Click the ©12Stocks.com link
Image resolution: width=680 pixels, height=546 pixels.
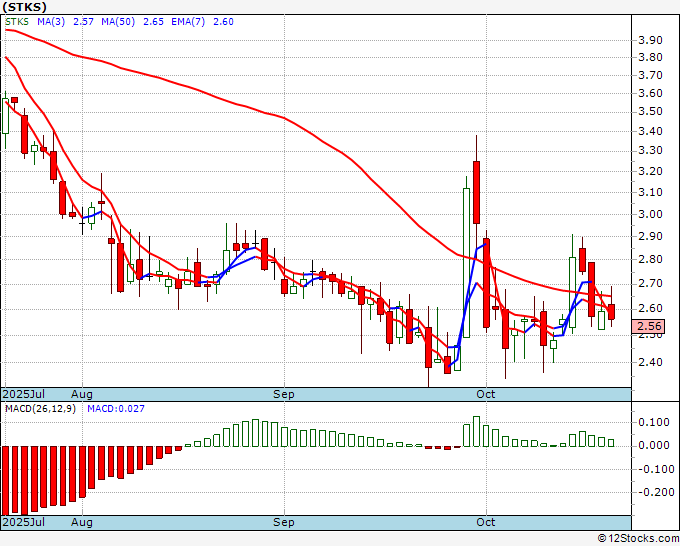tap(638, 539)
